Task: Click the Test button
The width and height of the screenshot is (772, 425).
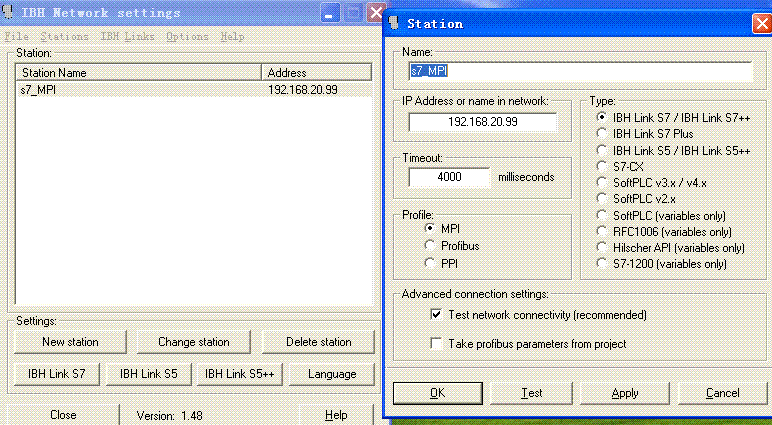Action: point(531,393)
